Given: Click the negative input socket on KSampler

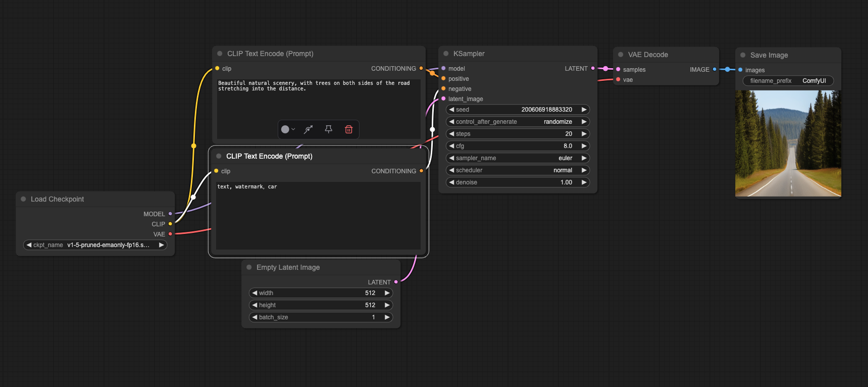Looking at the screenshot, I should [x=443, y=88].
